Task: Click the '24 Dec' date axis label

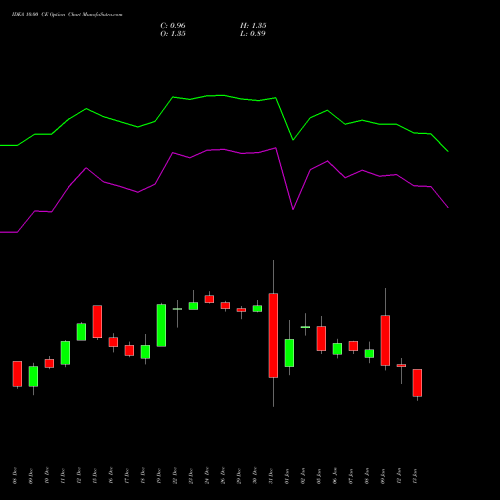Action: (x=207, y=476)
